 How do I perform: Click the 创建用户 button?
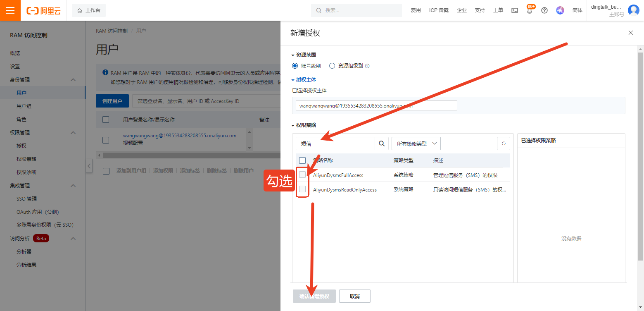point(112,101)
